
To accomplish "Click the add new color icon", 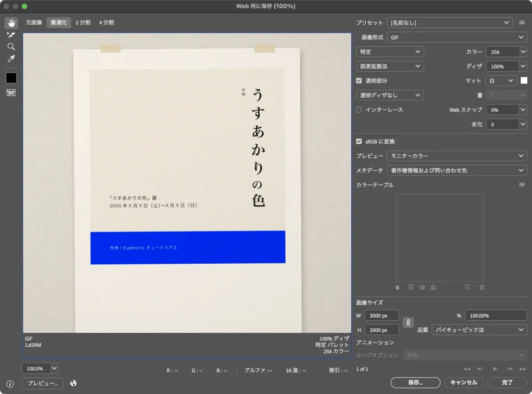I will coord(467,287).
